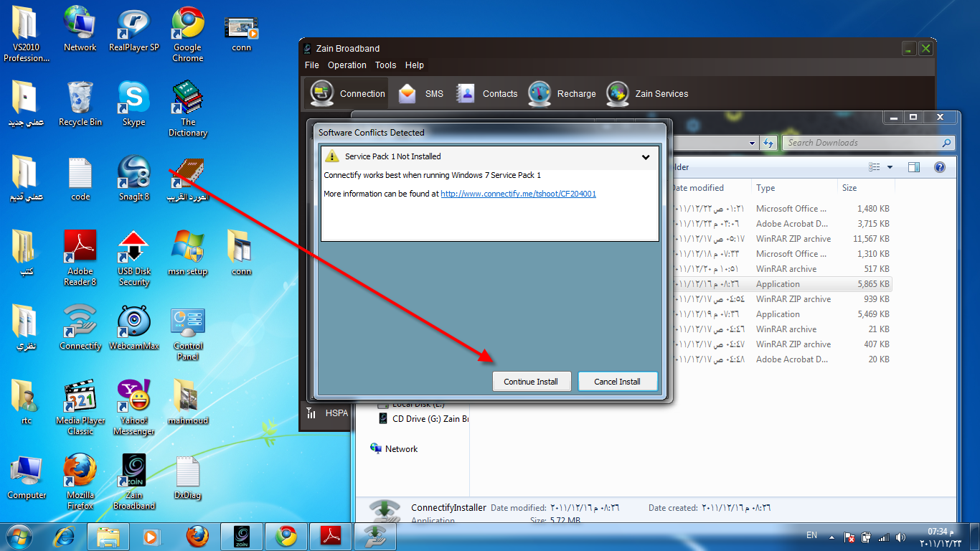Switch to the SMS tab
The width and height of the screenshot is (980, 551).
pyautogui.click(x=420, y=94)
